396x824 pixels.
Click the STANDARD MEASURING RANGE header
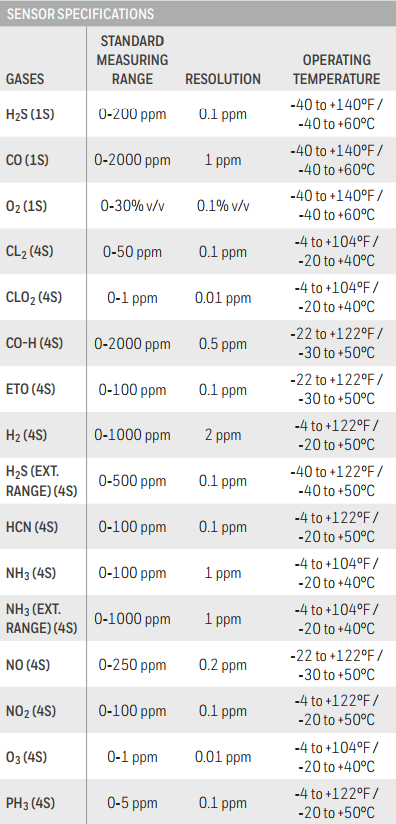pos(132,60)
